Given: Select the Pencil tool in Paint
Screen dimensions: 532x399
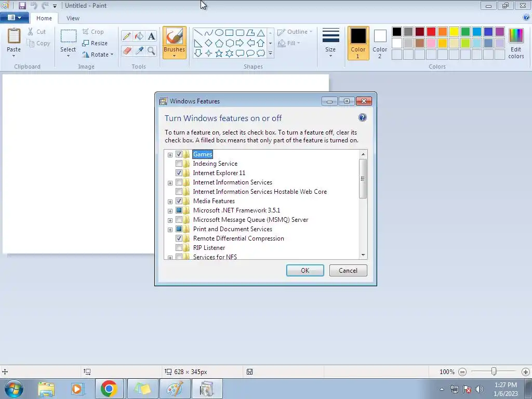Looking at the screenshot, I should (x=127, y=36).
